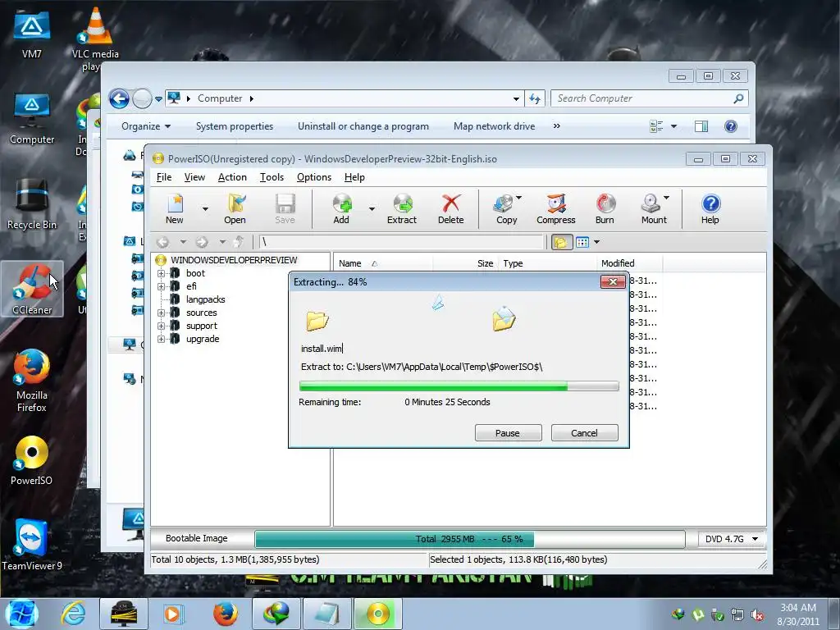The height and width of the screenshot is (630, 840).
Task: Open the Action menu
Action: coord(232,177)
